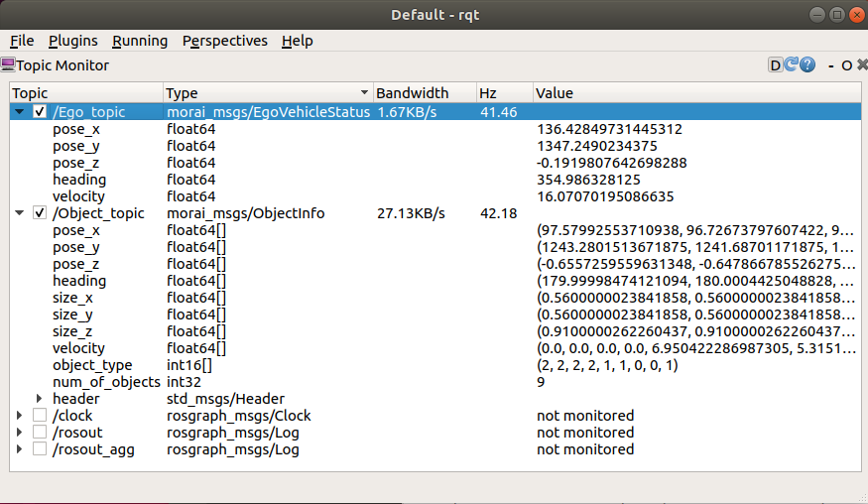Image resolution: width=868 pixels, height=504 pixels.
Task: Click the O undock icon in plugin header
Action: (x=846, y=65)
